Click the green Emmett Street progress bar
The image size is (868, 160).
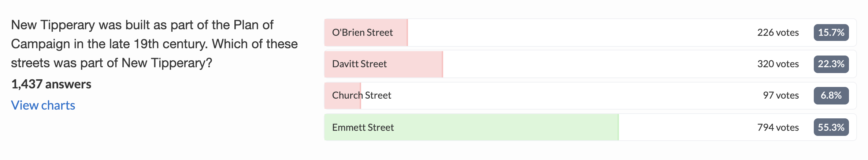point(472,127)
